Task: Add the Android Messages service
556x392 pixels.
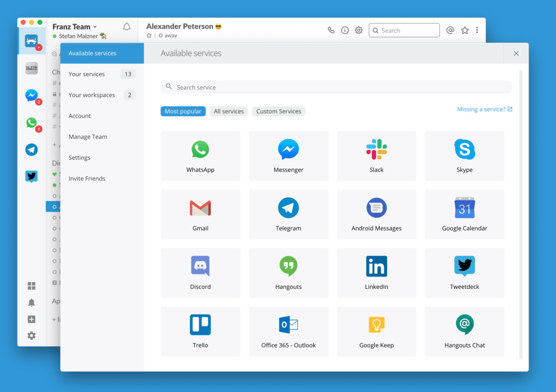Action: pyautogui.click(x=376, y=214)
